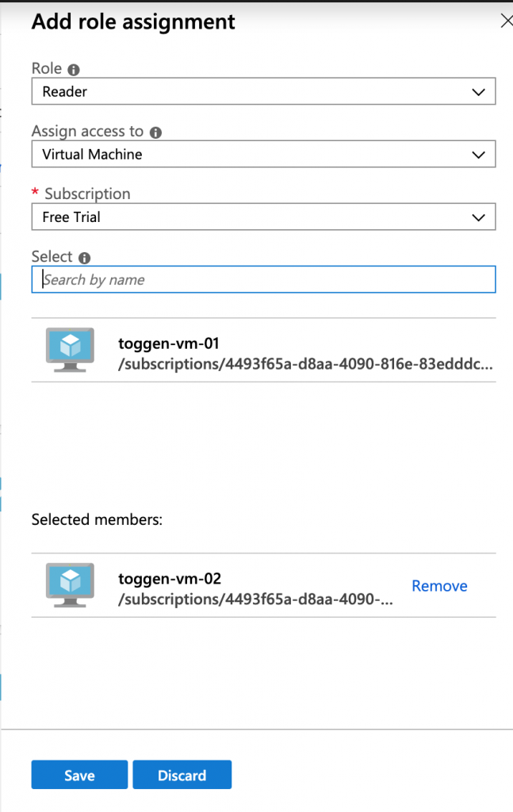Click the info icon next to Role
This screenshot has height=812, width=513.
coord(74,70)
